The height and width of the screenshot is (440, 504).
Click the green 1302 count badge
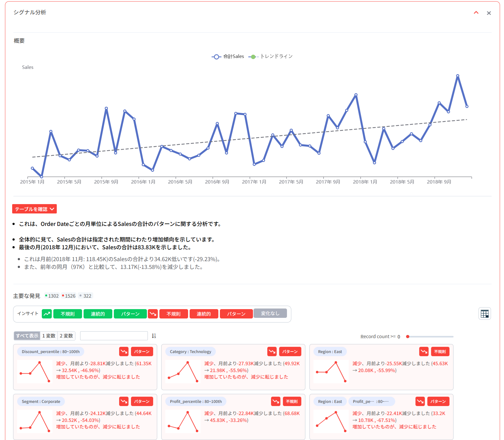coord(52,296)
